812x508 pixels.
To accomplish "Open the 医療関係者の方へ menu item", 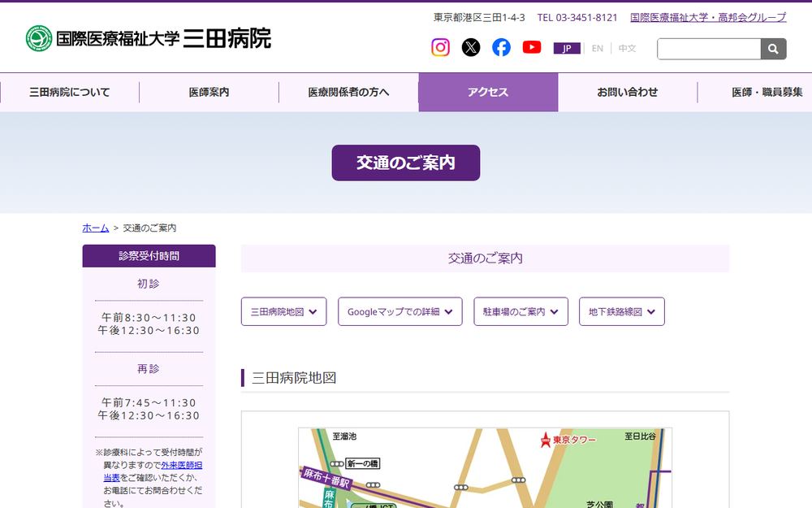I will coord(348,93).
